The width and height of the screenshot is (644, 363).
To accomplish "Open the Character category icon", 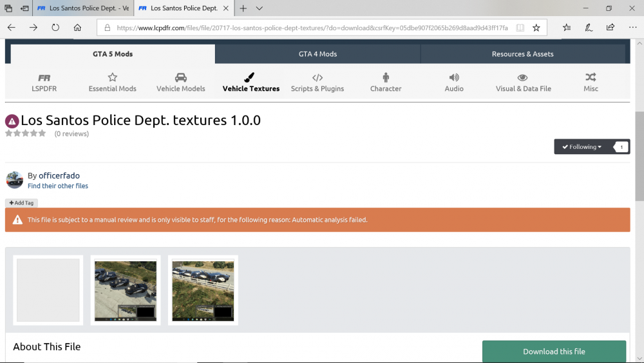I will pos(386,83).
